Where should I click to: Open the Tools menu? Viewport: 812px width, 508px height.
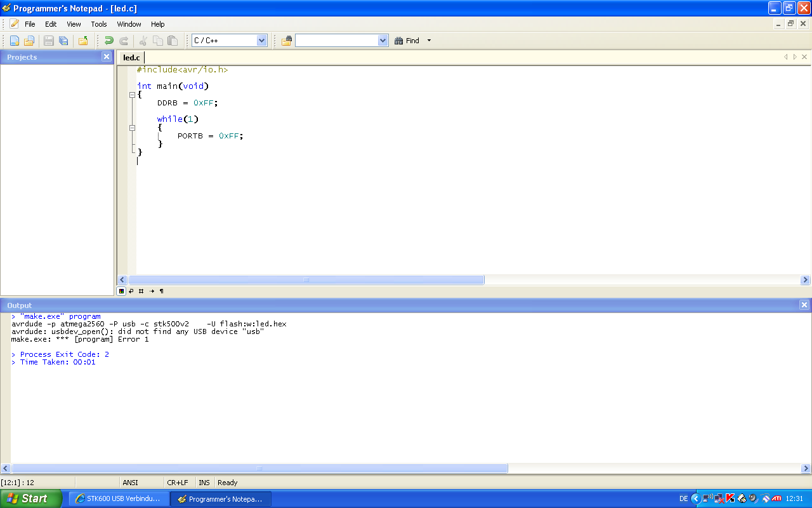point(99,24)
